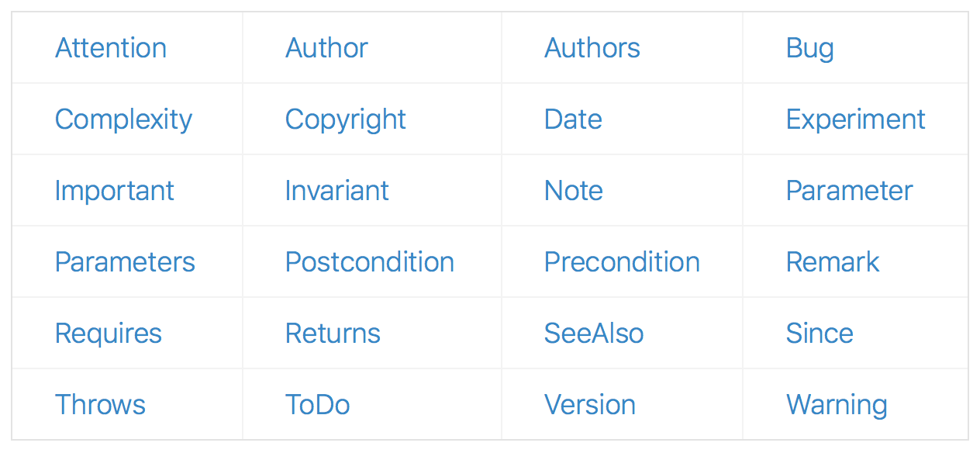Open the Warning link
The image size is (980, 453).
click(x=837, y=405)
